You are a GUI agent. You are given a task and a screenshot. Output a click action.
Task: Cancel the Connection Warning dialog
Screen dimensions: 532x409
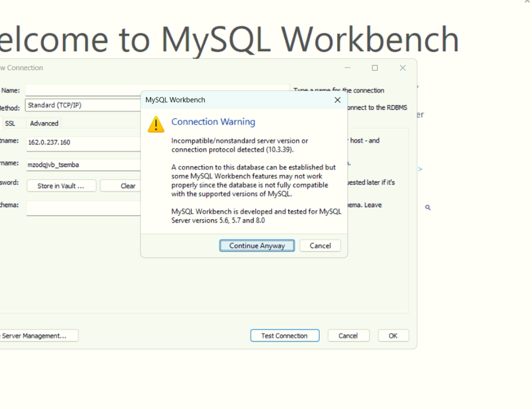[320, 246]
